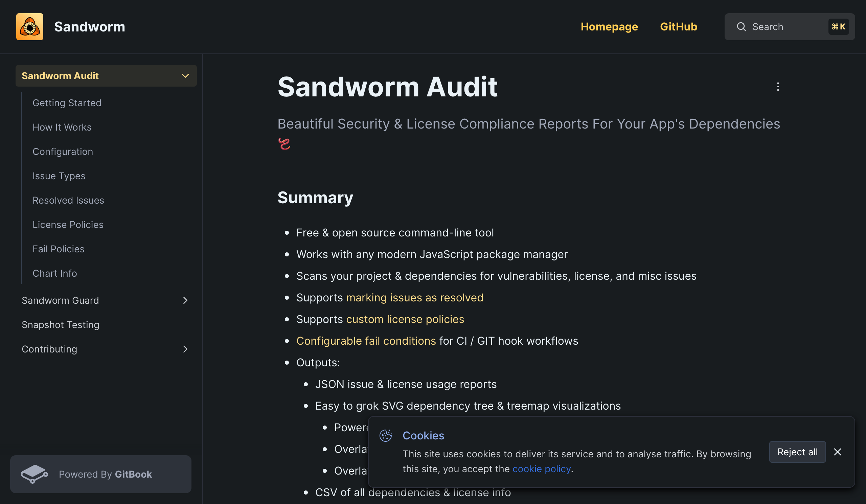Screen dimensions: 866x504
Task: Click the cookie icon in banner
Action: pyautogui.click(x=386, y=436)
